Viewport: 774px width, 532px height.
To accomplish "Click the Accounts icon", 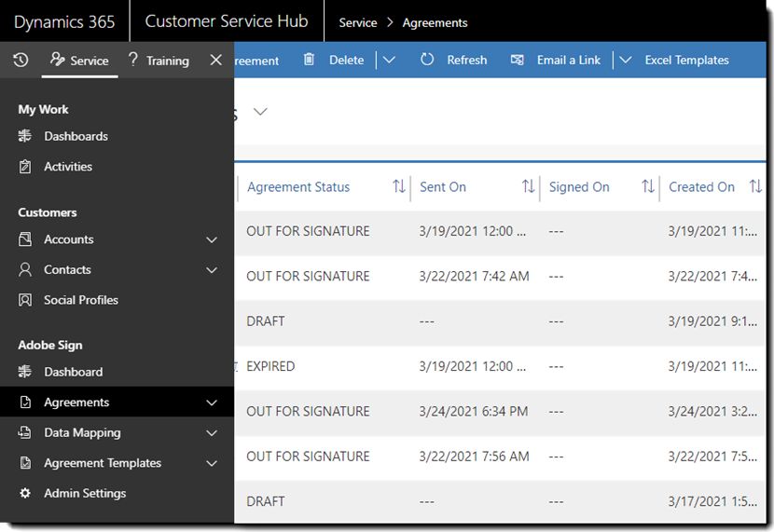I will 24,239.
